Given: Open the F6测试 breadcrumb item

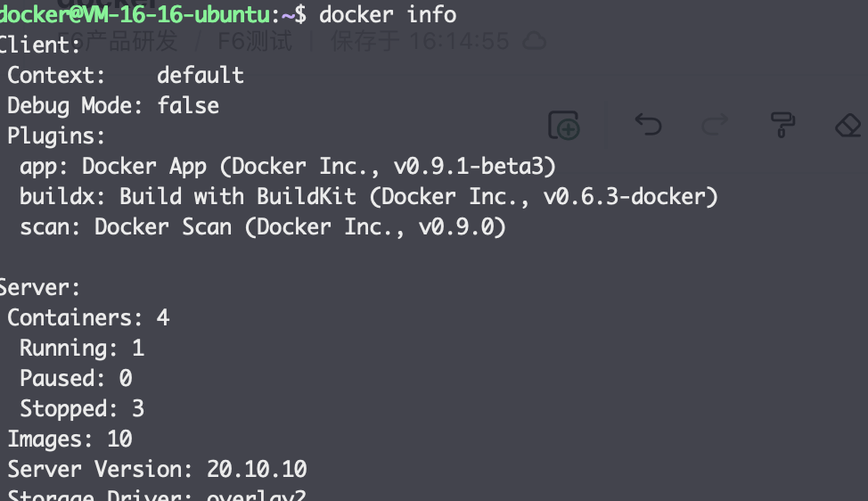Looking at the screenshot, I should pos(255,41).
